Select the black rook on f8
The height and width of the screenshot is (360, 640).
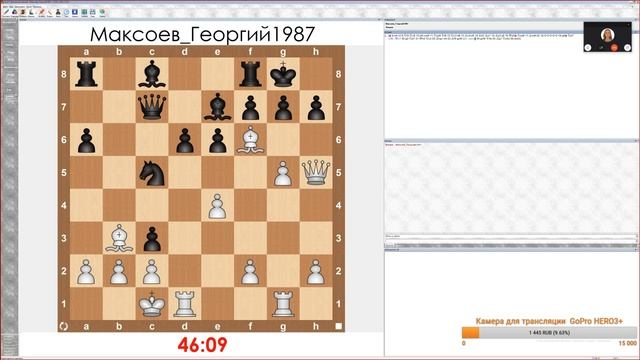coord(250,74)
